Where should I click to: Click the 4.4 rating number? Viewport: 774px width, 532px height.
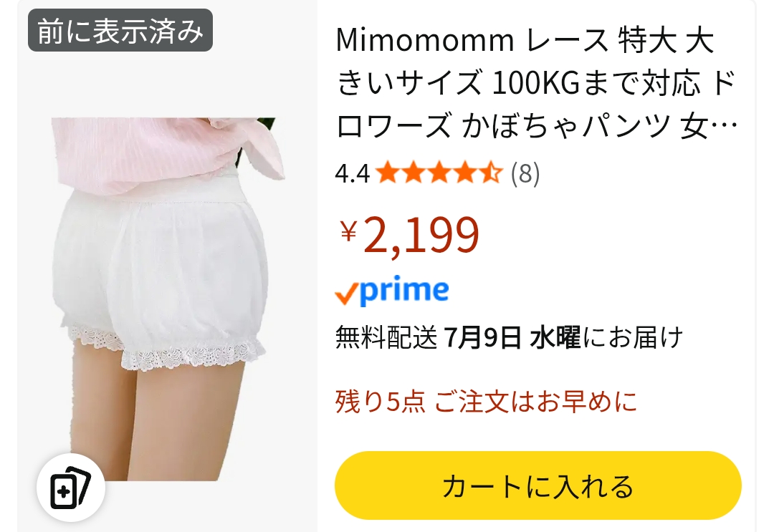point(352,174)
